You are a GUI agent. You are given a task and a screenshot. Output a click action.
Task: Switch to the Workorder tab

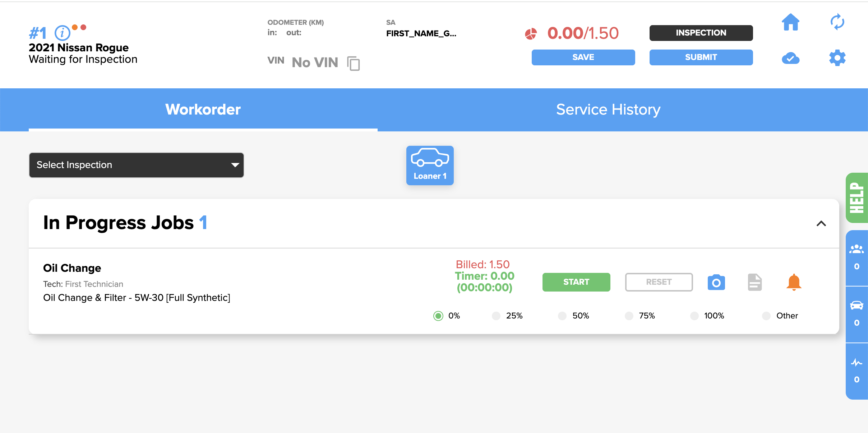click(x=203, y=110)
